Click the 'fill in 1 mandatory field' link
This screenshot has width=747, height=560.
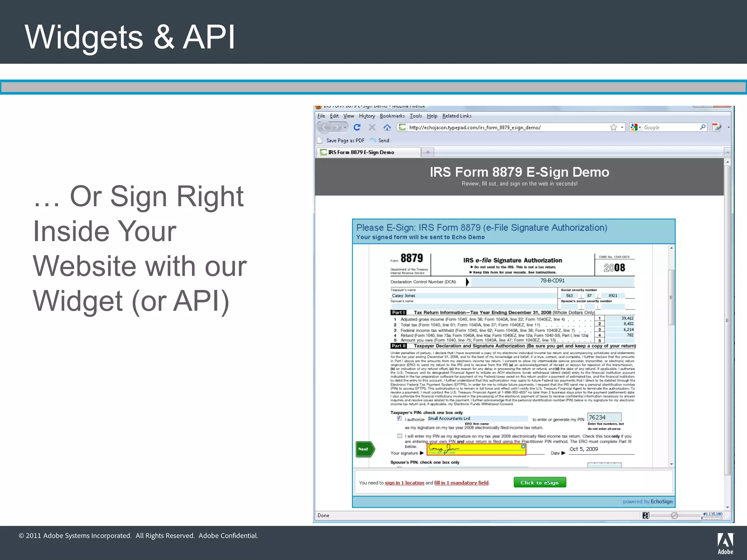tap(461, 483)
